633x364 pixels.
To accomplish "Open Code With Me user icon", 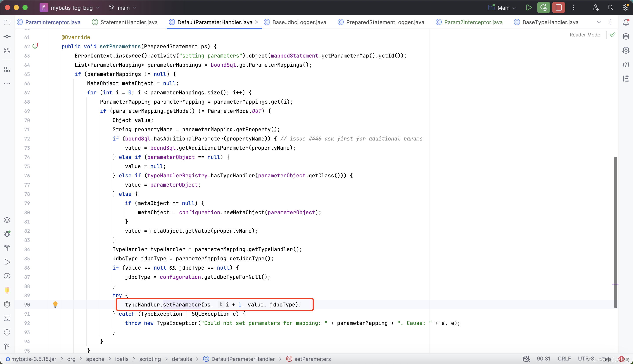I will click(x=596, y=7).
